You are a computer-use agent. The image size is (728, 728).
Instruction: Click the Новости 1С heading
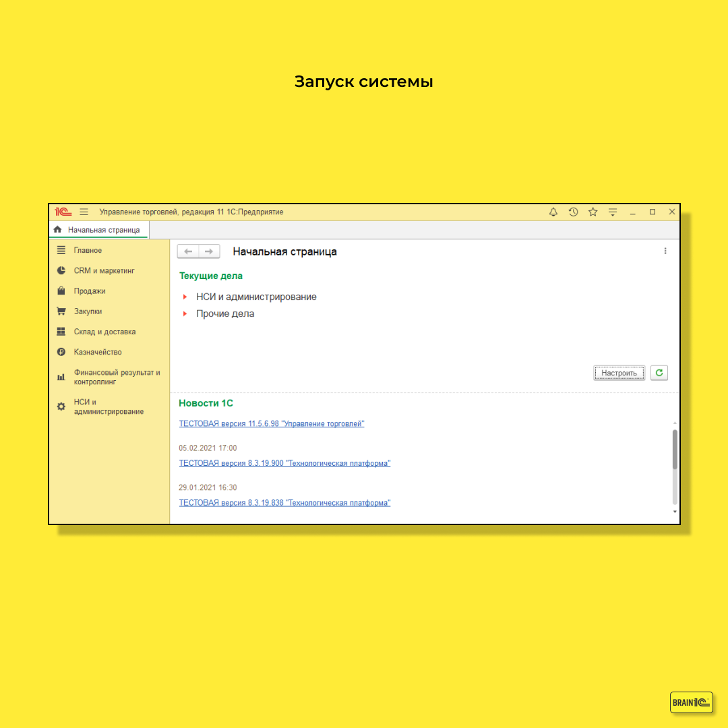(x=206, y=403)
